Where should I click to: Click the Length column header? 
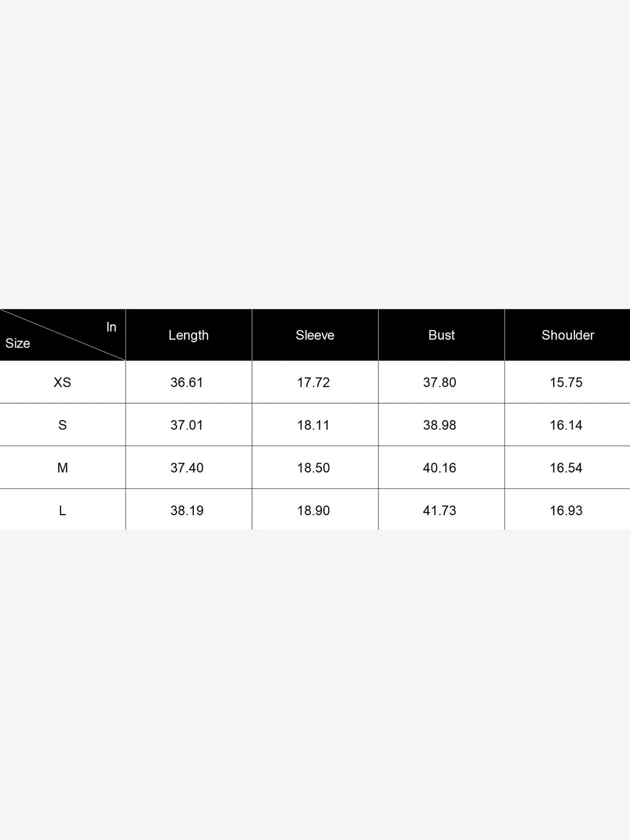pyautogui.click(x=188, y=335)
